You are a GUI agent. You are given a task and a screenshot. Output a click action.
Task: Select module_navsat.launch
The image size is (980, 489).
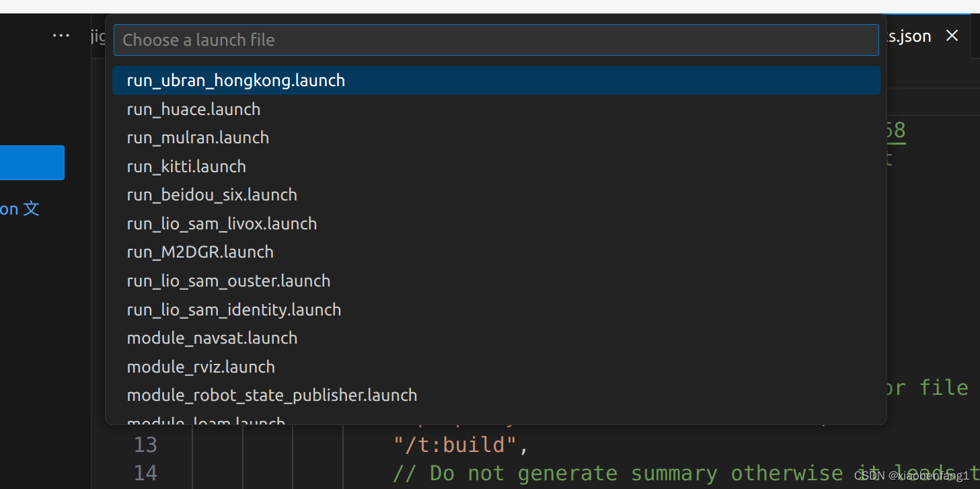tap(496, 338)
